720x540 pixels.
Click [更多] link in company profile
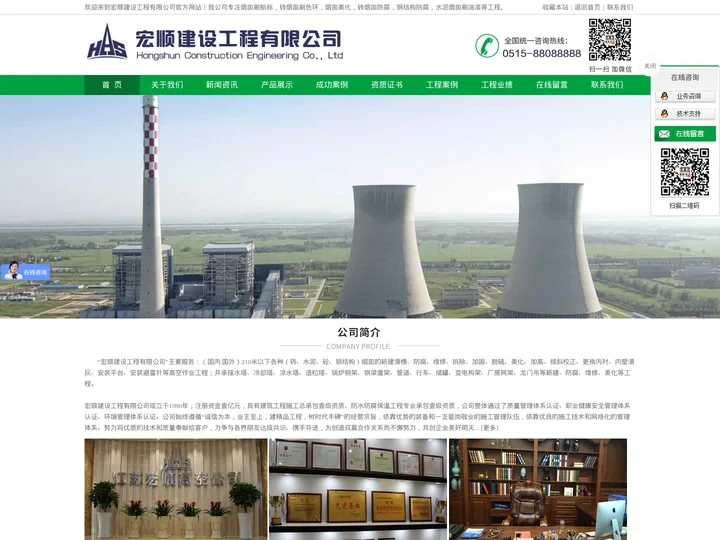pyautogui.click(x=489, y=428)
